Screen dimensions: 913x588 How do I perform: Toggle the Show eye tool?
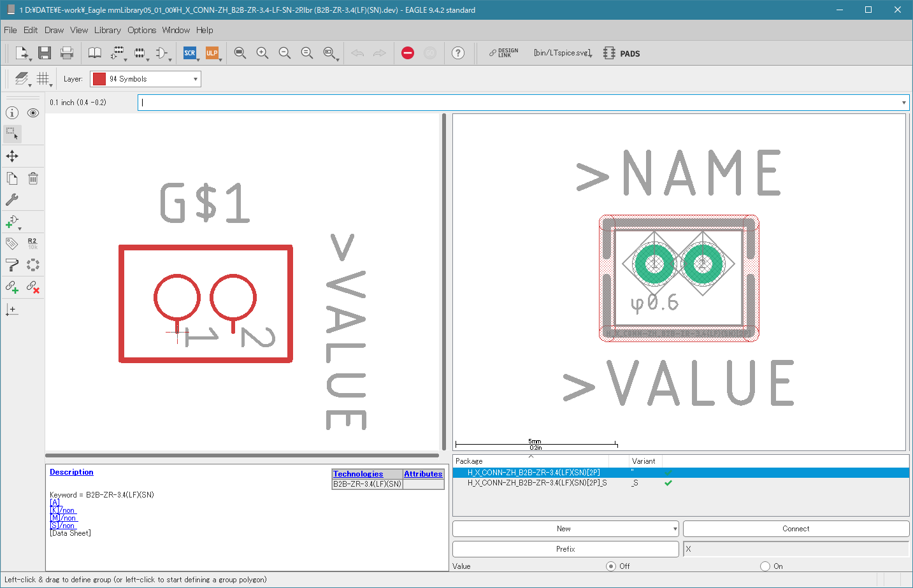[x=33, y=113]
